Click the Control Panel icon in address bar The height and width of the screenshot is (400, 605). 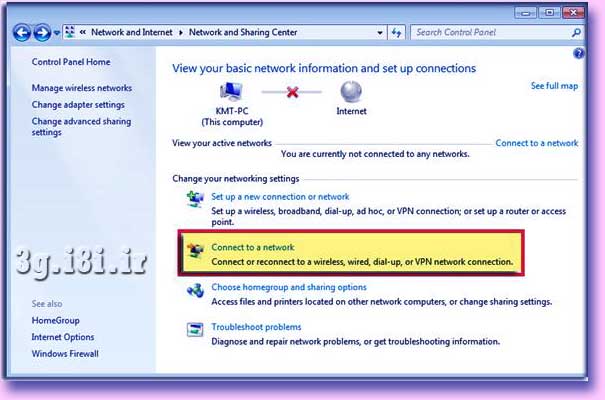70,32
